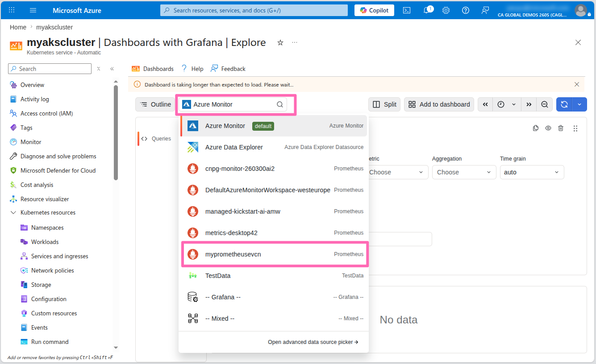
Task: Open the notifications bell
Action: point(427,10)
